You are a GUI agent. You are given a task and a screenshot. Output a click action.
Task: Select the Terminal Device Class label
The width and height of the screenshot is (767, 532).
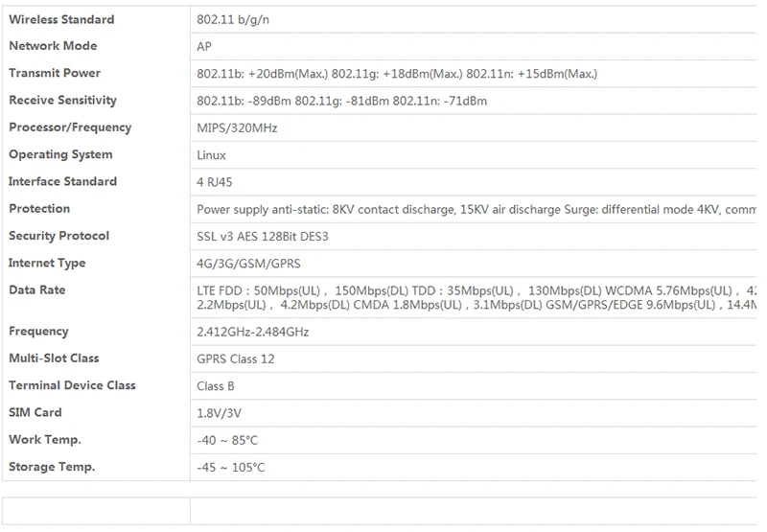(x=72, y=385)
